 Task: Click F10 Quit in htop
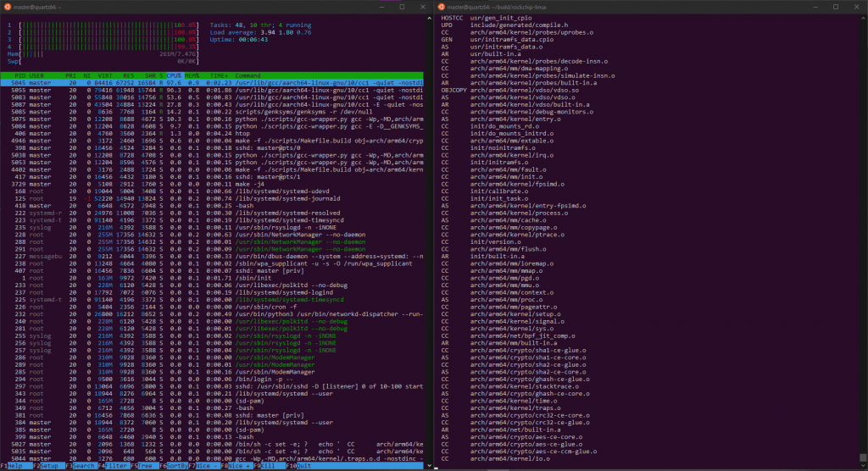[302, 466]
